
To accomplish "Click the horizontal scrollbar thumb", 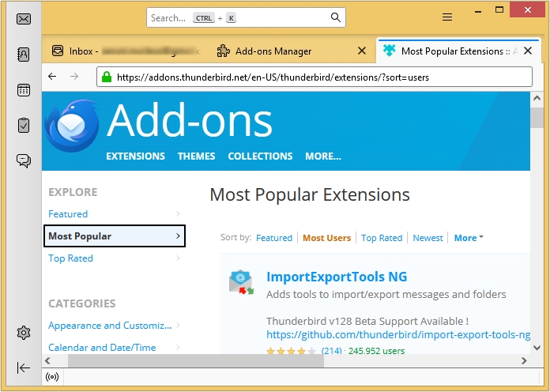I will tap(196, 360).
